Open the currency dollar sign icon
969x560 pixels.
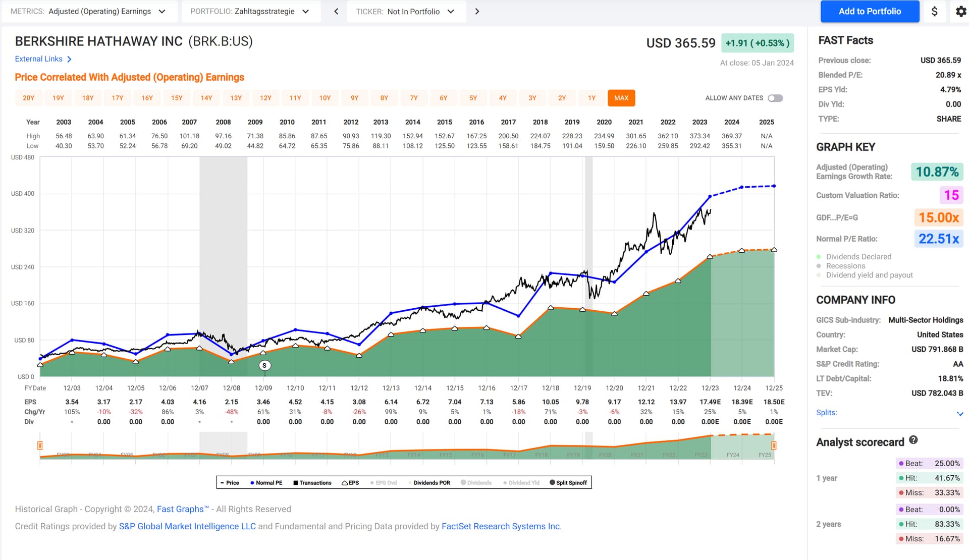click(934, 11)
